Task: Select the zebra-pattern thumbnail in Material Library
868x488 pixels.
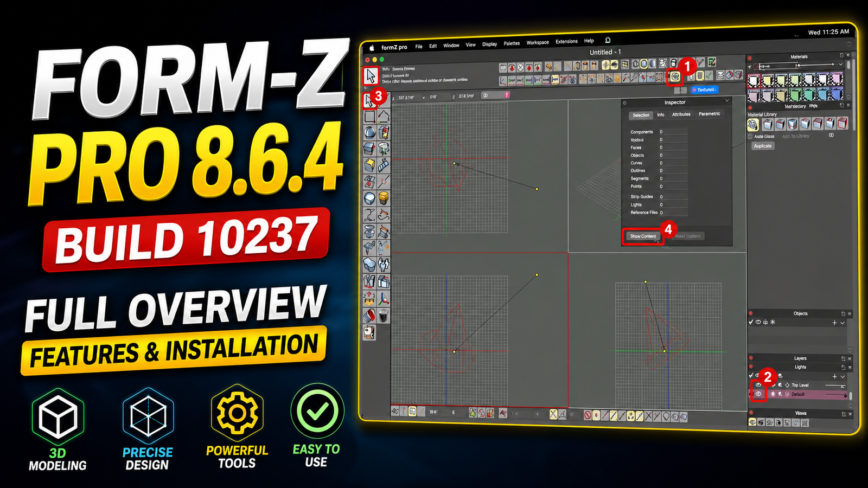Action: (753, 124)
